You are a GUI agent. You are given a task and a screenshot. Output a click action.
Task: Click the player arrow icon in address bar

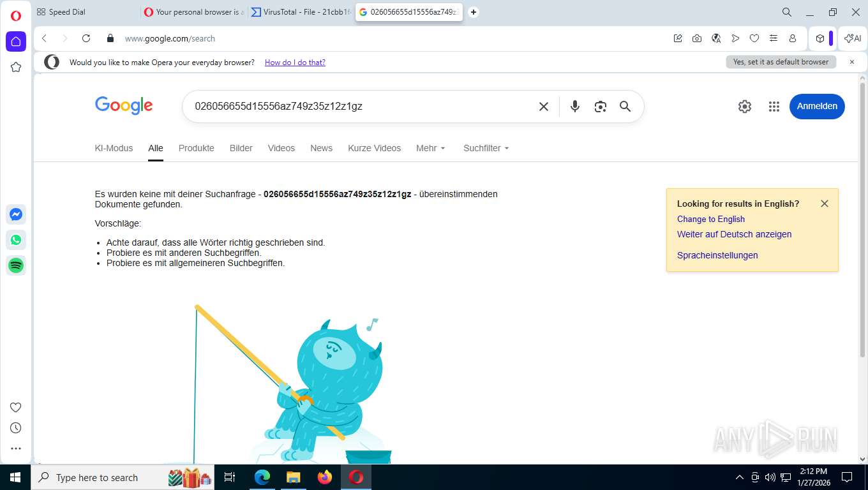click(x=735, y=38)
